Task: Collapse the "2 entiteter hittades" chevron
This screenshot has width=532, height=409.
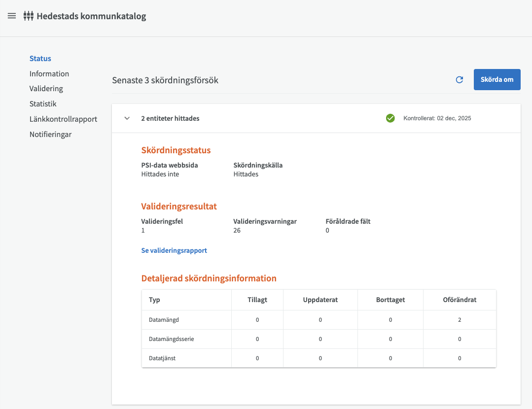Action: coord(127,118)
